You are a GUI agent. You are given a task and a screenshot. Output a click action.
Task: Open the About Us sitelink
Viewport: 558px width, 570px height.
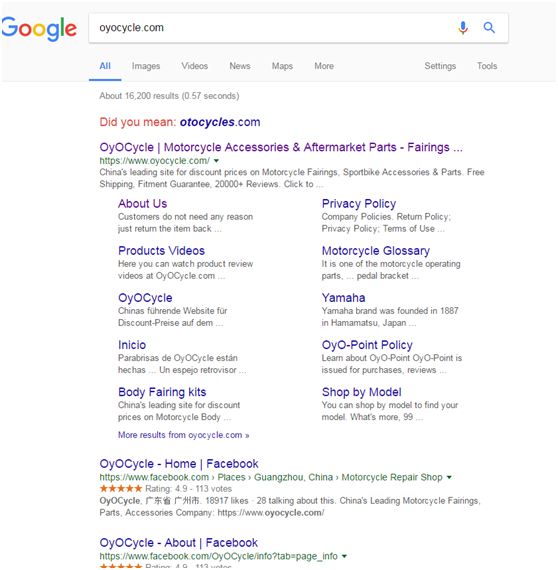click(142, 204)
